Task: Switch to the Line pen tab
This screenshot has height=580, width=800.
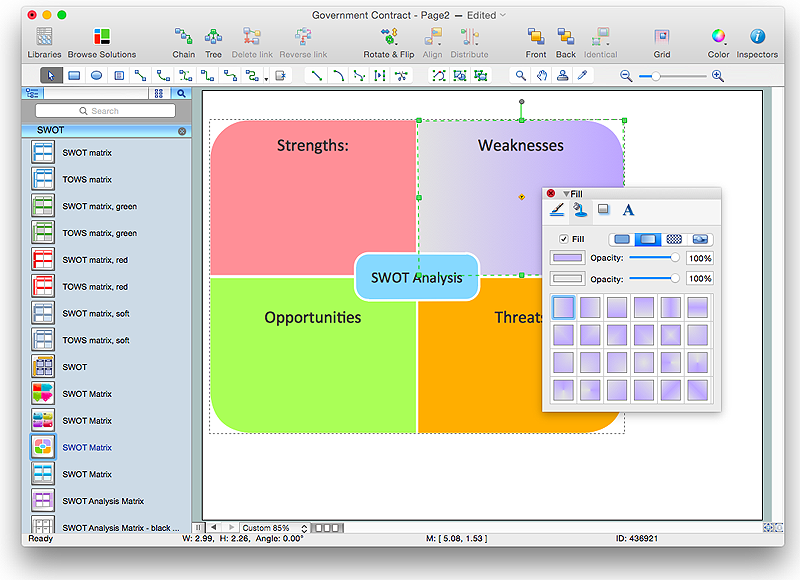Action: tap(555, 210)
